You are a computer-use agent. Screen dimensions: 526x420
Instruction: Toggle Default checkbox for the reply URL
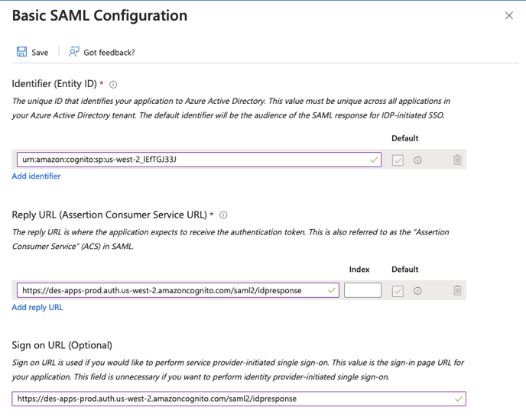pos(398,290)
